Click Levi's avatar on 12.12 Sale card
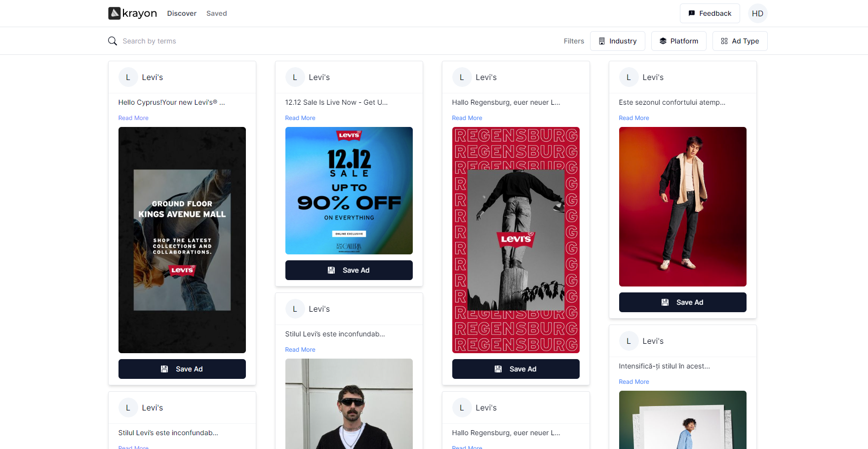Screen dimensions: 868x449 [295, 77]
